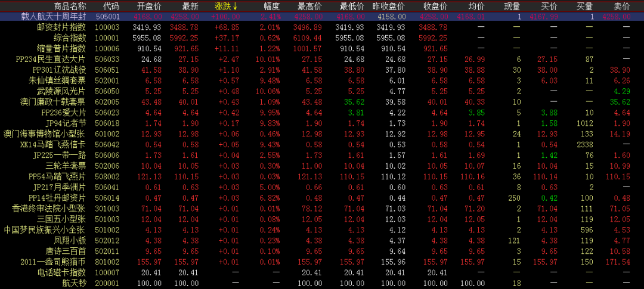Screen dimensions: 644x289
Task: Select the 邮资封片指数 row
Action: tap(322, 27)
